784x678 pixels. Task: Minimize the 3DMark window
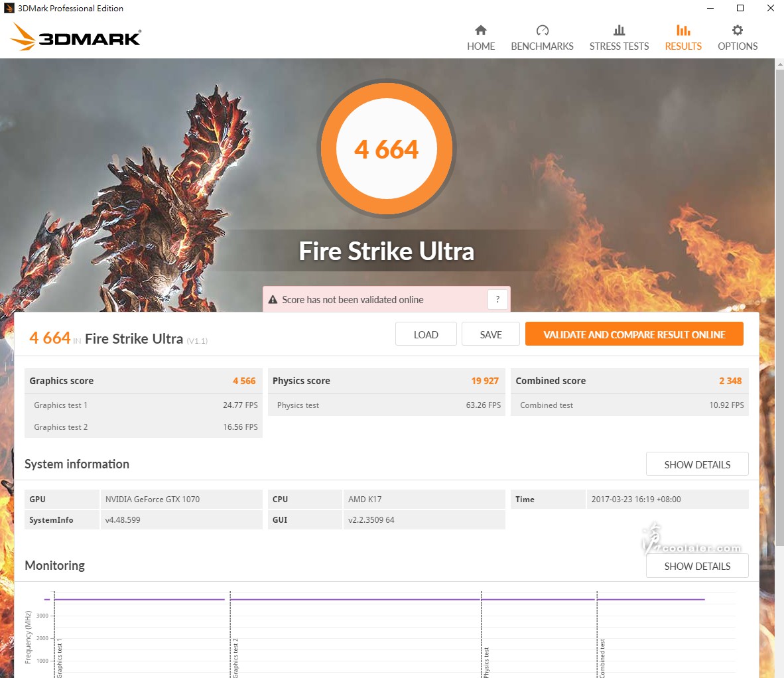(710, 8)
